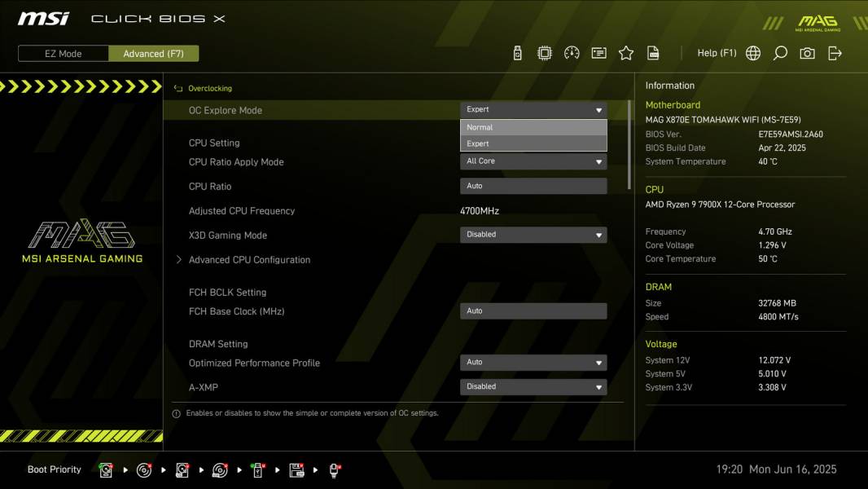Open search magnifier icon
This screenshot has height=489, width=868.
(780, 53)
